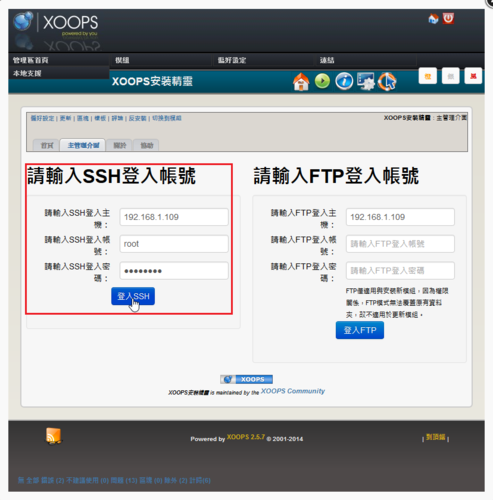The height and width of the screenshot is (500, 493).
Task: Click the 問題 (13) debug link
Action: (124, 480)
